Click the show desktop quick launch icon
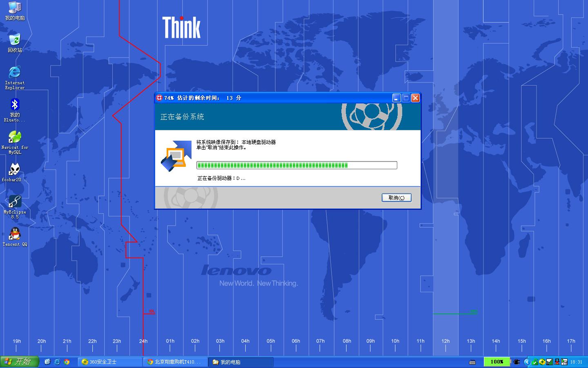The height and width of the screenshot is (368, 588). pos(47,362)
